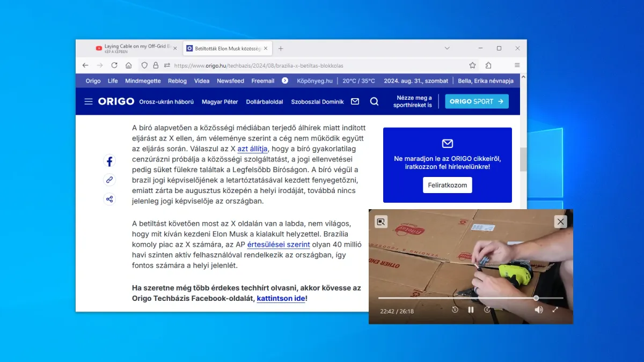The height and width of the screenshot is (362, 644).
Task: Copy article link with chain icon
Action: [x=109, y=180]
